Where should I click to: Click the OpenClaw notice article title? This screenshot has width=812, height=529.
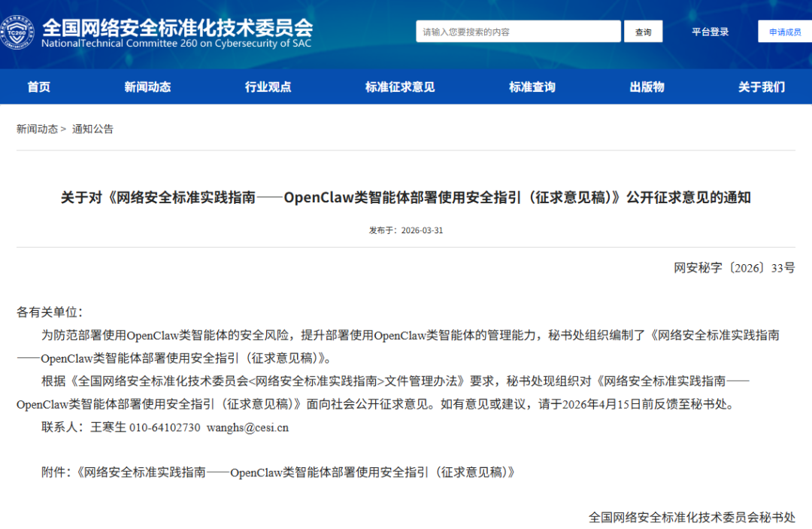tap(406, 198)
